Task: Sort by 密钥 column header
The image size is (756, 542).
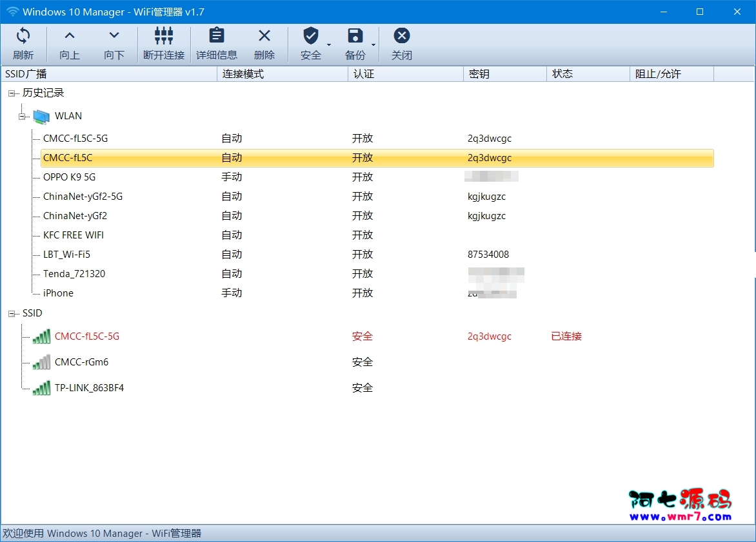Action: (x=505, y=73)
